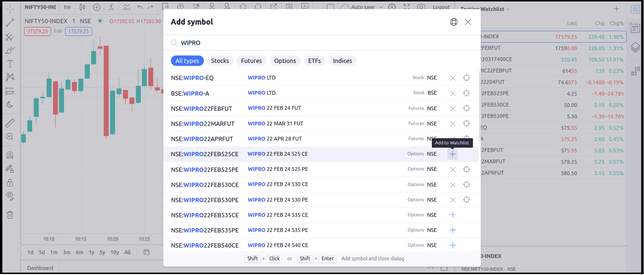Select the crosshair cursor tool
Screen dimensions: 644x275
(10, 9)
